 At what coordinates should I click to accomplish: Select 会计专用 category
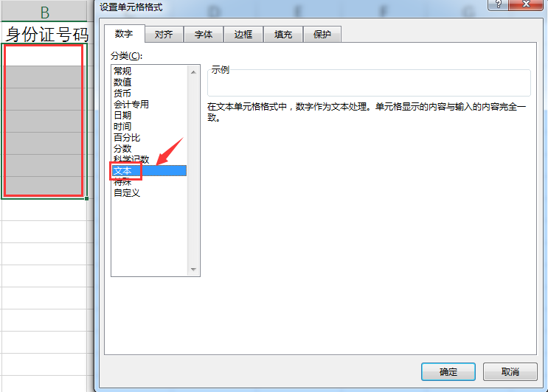pyautogui.click(x=131, y=104)
